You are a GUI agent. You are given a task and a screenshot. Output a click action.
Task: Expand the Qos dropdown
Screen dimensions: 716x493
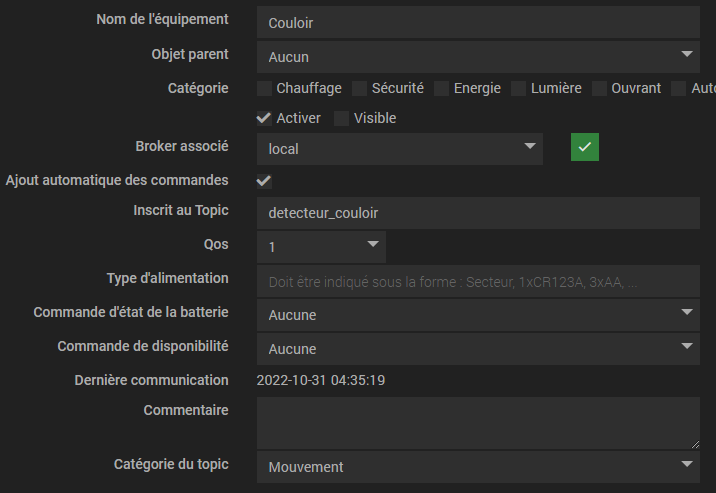[321, 246]
